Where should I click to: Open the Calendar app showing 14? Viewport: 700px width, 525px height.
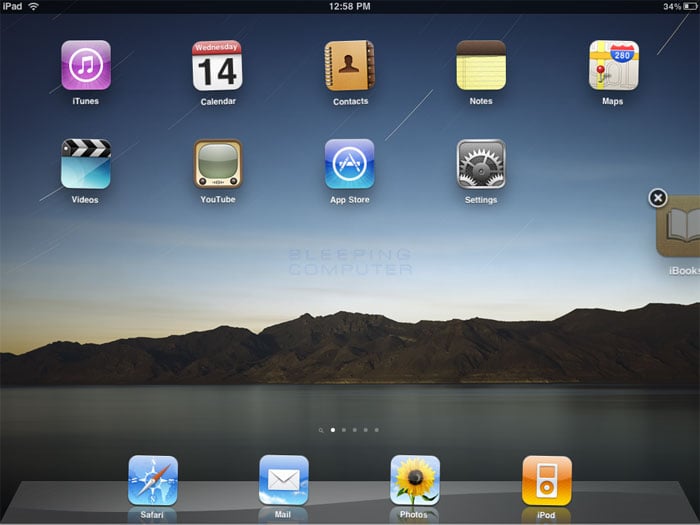coord(217,66)
